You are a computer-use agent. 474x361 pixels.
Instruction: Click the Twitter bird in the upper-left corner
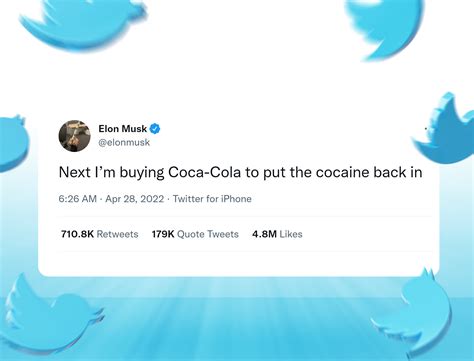click(x=83, y=23)
